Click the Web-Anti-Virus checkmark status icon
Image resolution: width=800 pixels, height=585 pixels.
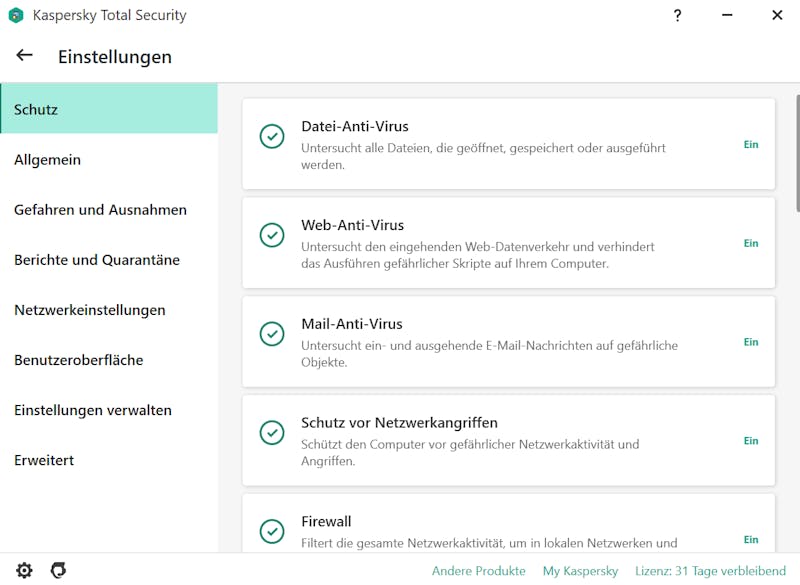[x=272, y=235]
